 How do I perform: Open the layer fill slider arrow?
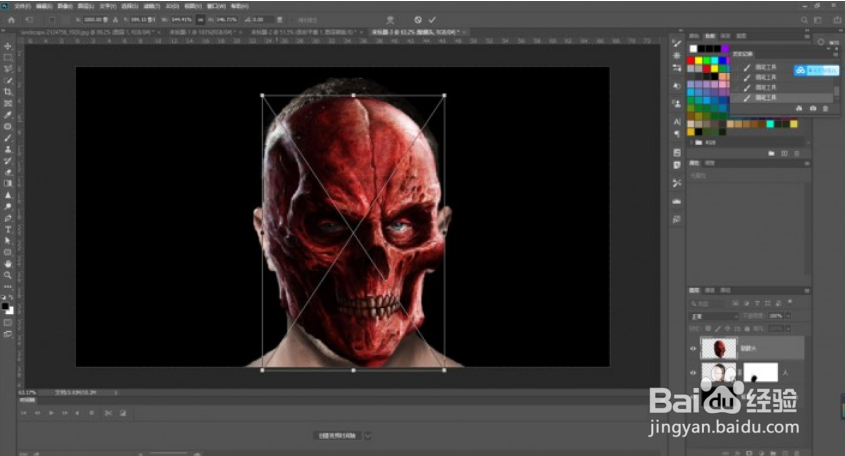[788, 328]
